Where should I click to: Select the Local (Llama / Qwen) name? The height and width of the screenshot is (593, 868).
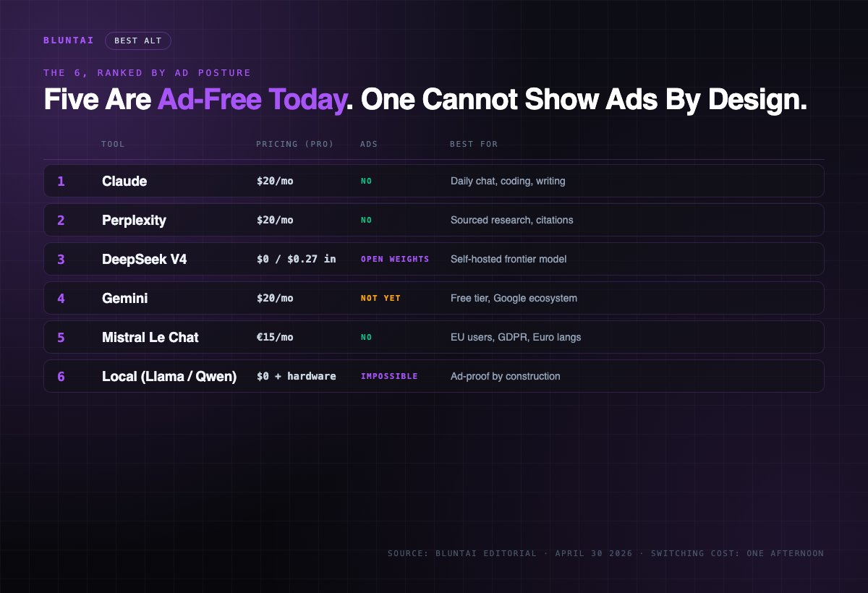point(169,377)
